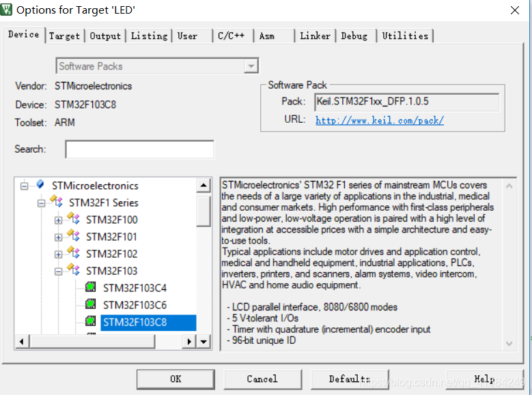Click the STM32F102 subfamily icon

click(73, 252)
